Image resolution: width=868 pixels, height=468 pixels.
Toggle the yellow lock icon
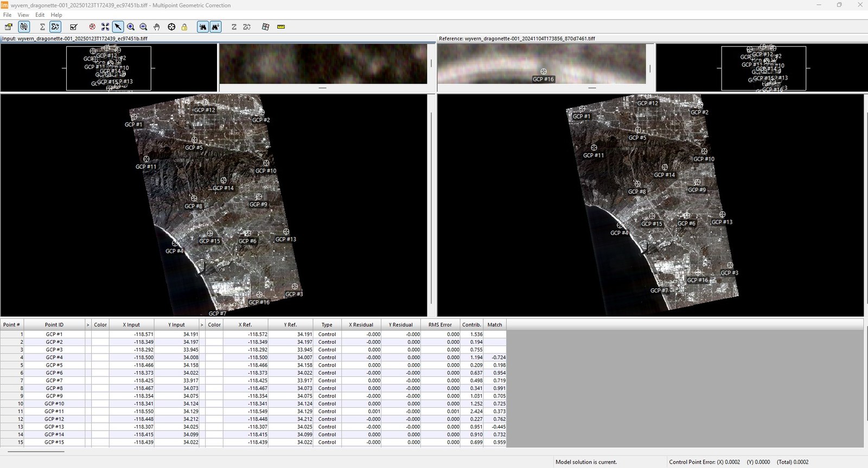[x=184, y=27]
